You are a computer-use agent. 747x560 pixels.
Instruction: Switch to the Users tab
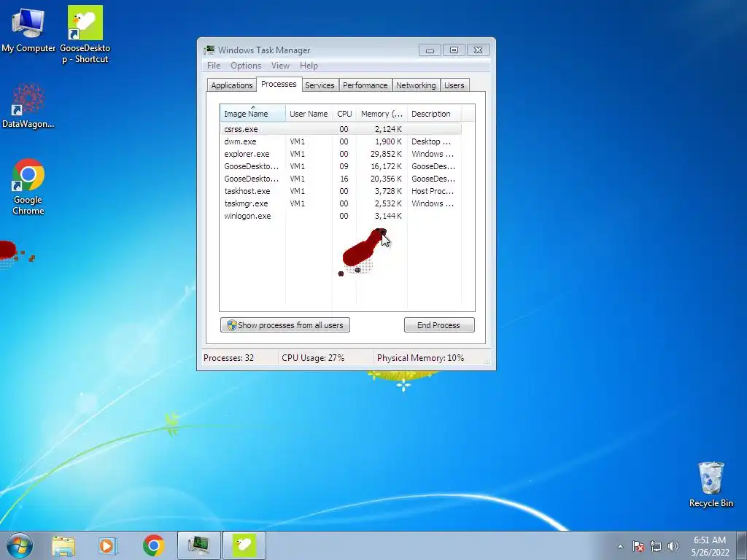pyautogui.click(x=454, y=85)
